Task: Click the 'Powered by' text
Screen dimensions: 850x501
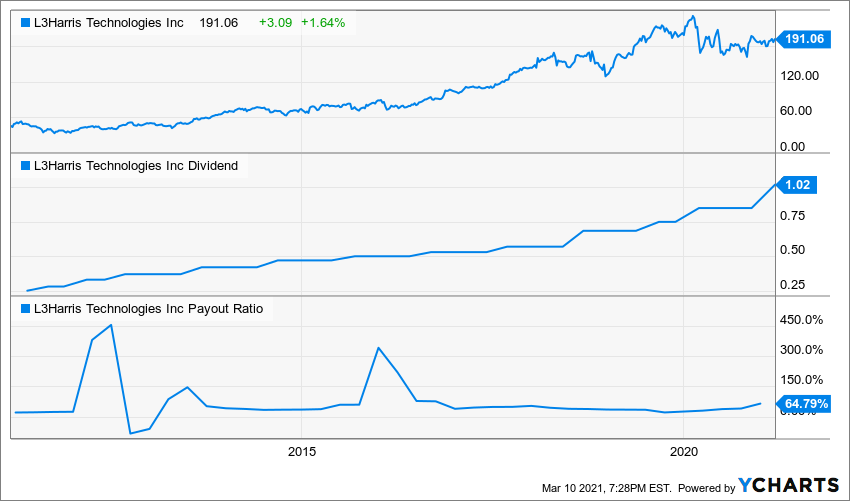Action: [x=707, y=487]
